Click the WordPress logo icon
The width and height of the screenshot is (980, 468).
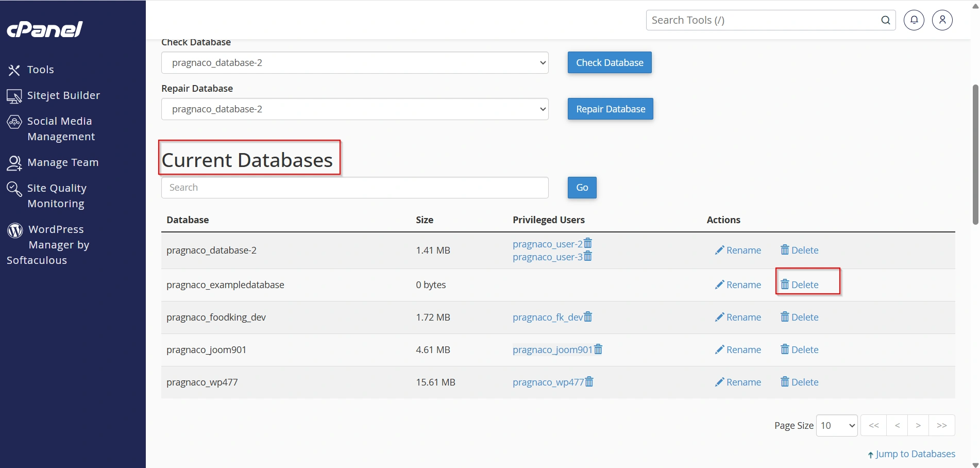tap(15, 230)
